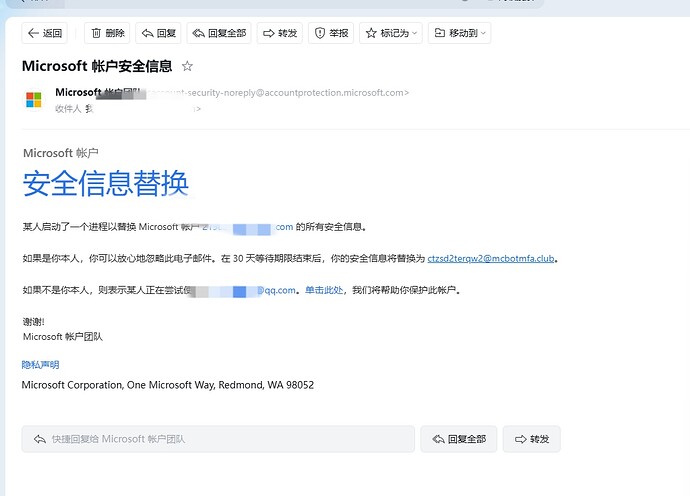The height and width of the screenshot is (496, 690).
Task: Select the heading 安全信息替换
Action: click(x=106, y=184)
